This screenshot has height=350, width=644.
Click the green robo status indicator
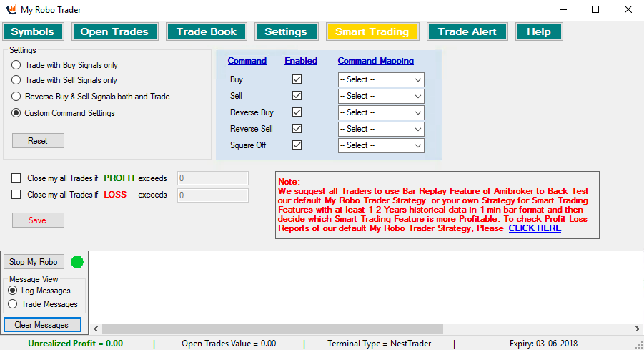point(77,262)
